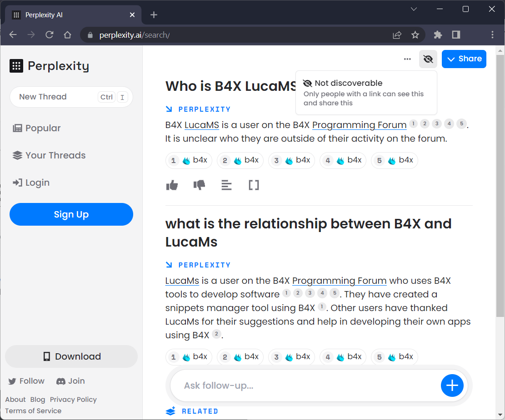
Task: Click the Sign Up button
Action: coord(71,214)
